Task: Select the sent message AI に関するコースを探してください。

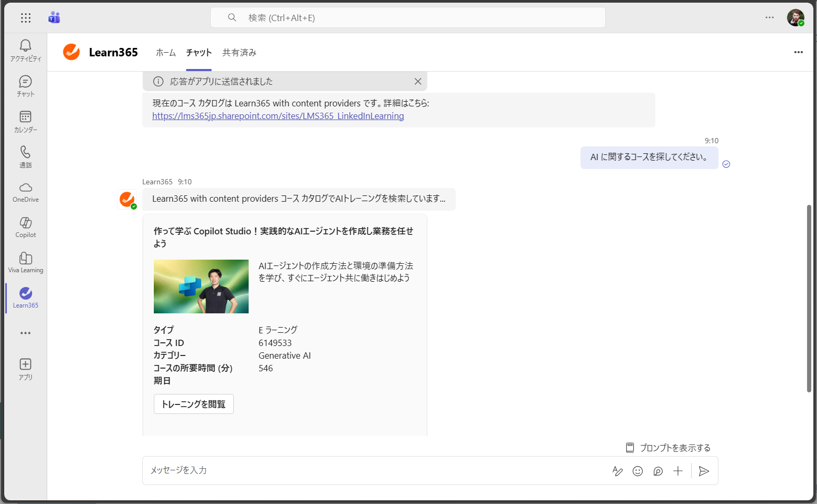Action: [x=649, y=157]
